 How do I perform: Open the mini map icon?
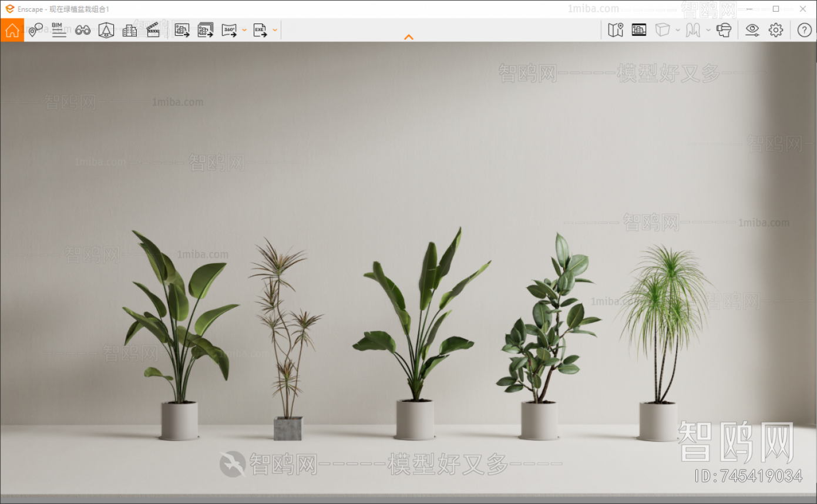tap(616, 30)
